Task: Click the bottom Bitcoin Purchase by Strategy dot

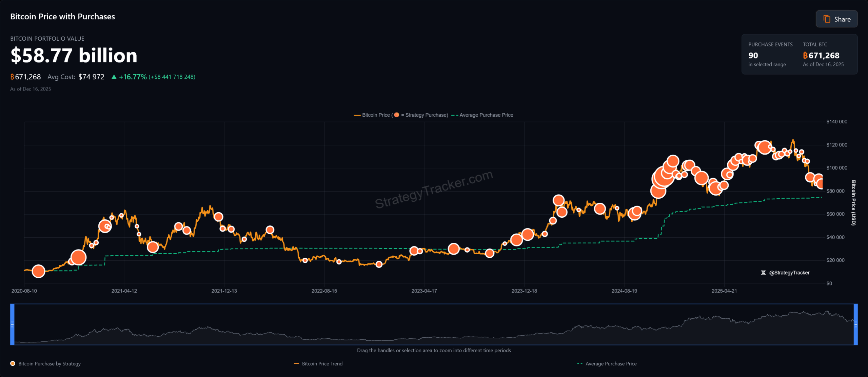Action: tap(13, 363)
